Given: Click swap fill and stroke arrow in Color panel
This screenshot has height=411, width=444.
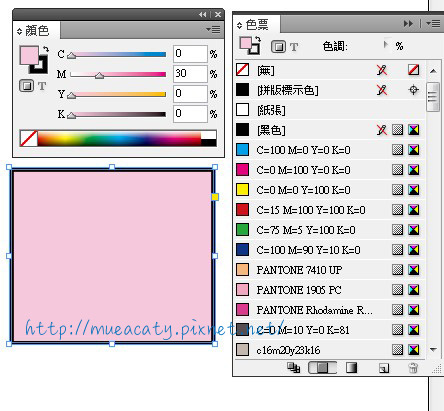Looking at the screenshot, I should coord(46,49).
